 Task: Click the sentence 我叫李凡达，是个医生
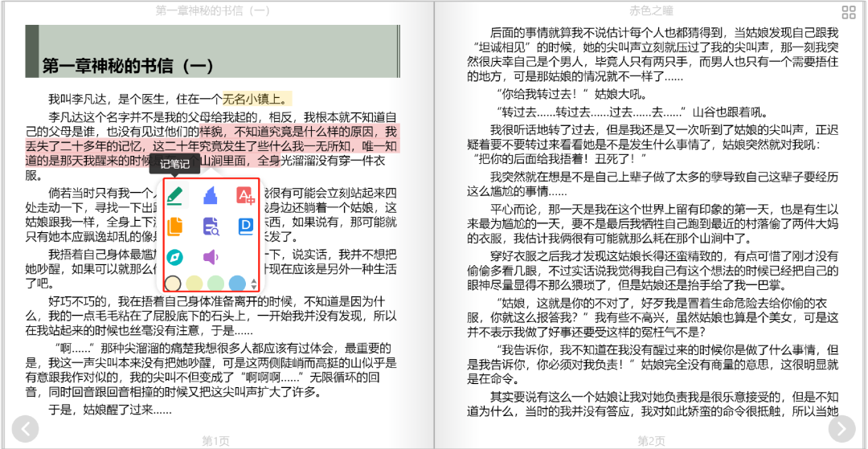[x=108, y=99]
